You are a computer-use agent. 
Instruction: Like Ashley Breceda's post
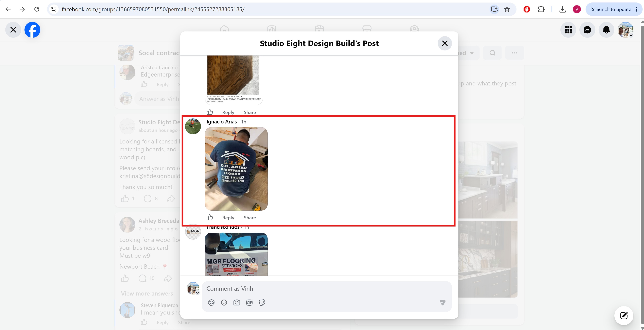tap(125, 278)
